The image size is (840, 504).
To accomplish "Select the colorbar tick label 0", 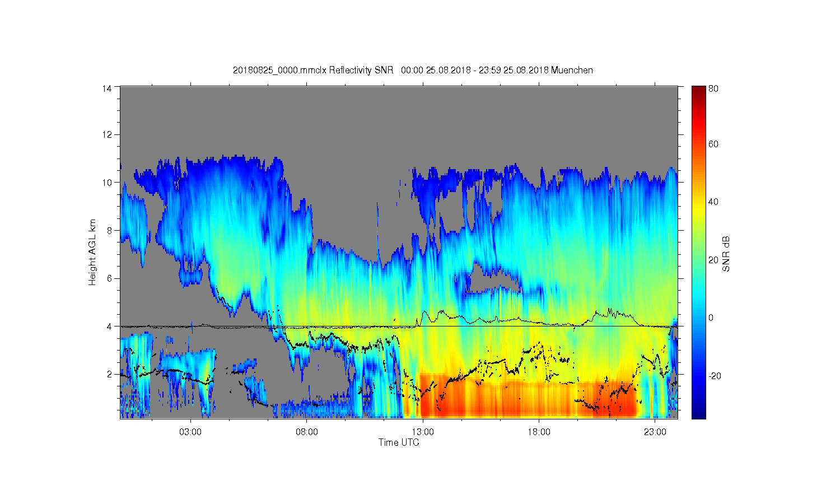I will click(x=711, y=318).
